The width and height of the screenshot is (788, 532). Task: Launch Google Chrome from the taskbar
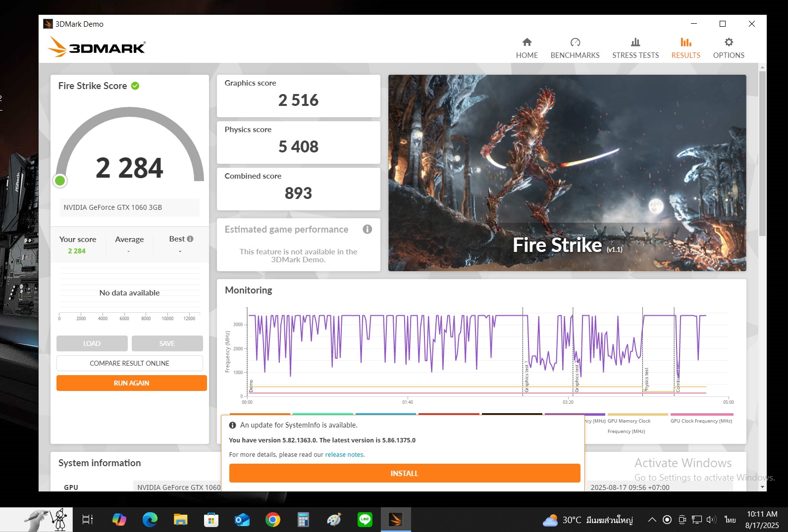point(273,520)
